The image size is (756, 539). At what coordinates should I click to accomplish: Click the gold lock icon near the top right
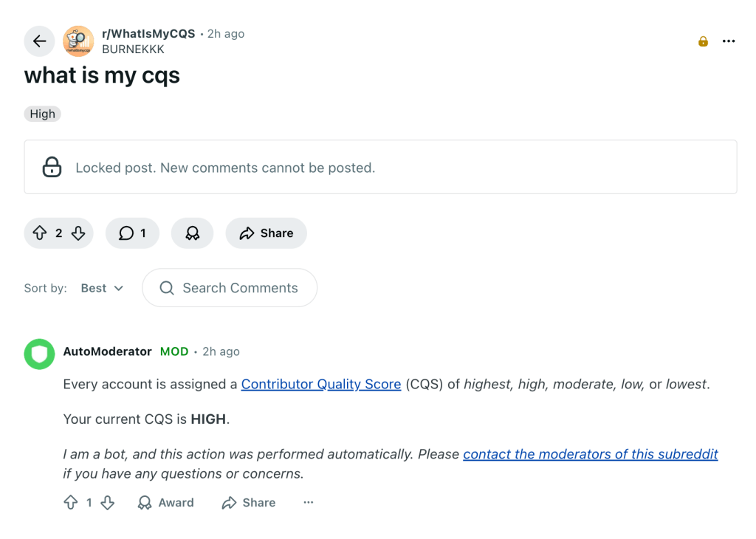pyautogui.click(x=702, y=41)
